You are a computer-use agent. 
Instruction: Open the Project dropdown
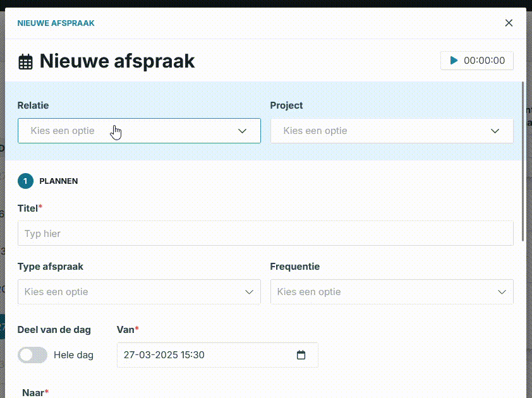[392, 131]
